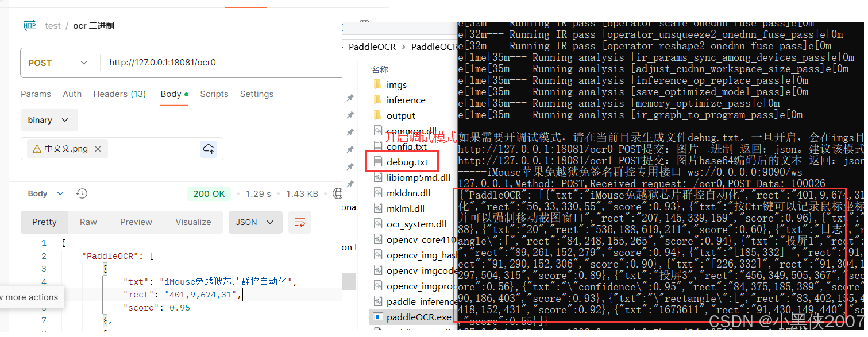Click the ocr 二进制 request name

(94, 26)
